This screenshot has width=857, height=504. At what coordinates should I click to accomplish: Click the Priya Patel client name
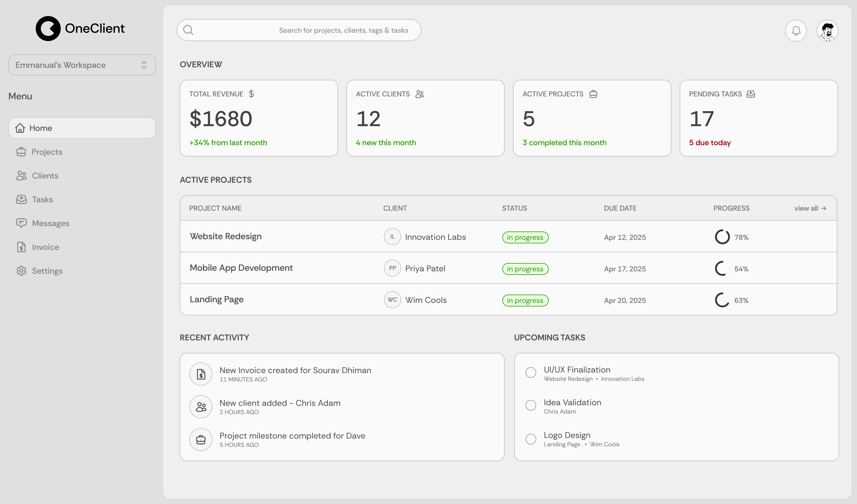coord(425,269)
